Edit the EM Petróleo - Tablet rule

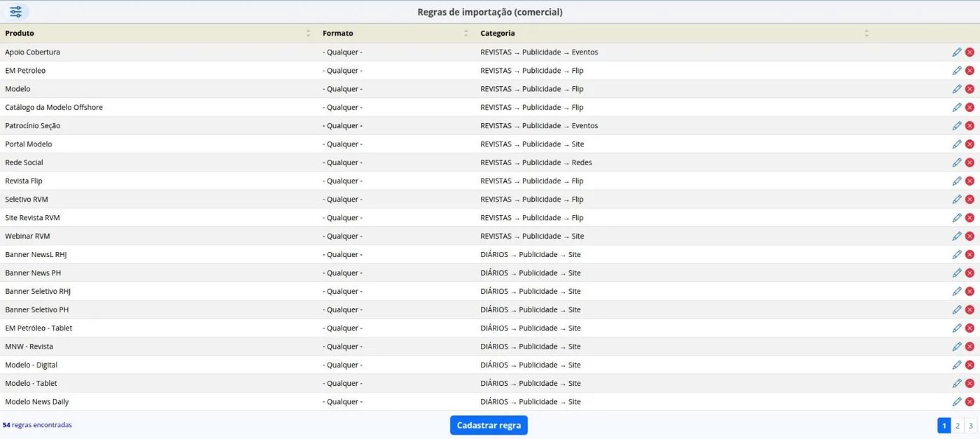tap(957, 328)
